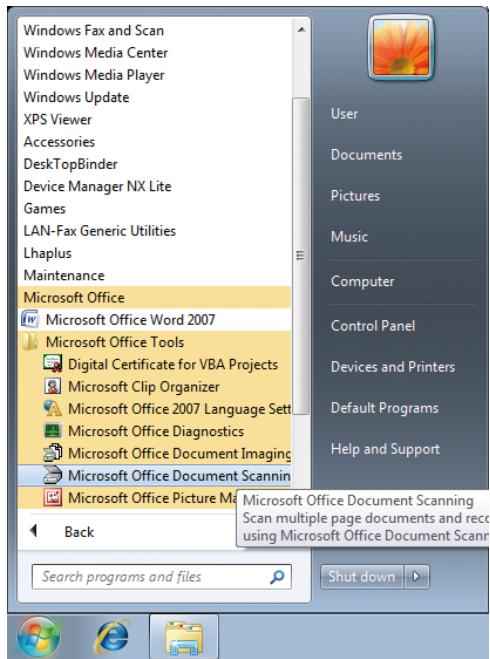Expand the Accessories folder
Viewport: 490px width, 659px height.
59,142
